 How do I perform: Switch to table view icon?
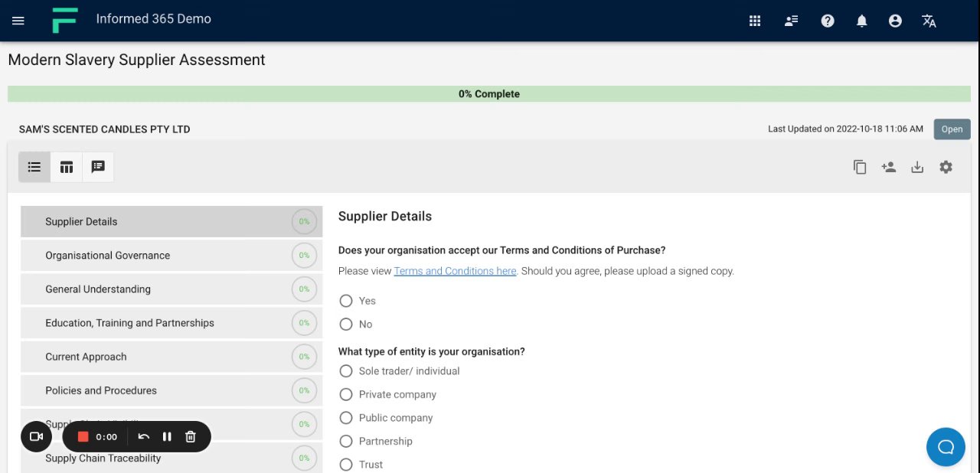[x=67, y=167]
